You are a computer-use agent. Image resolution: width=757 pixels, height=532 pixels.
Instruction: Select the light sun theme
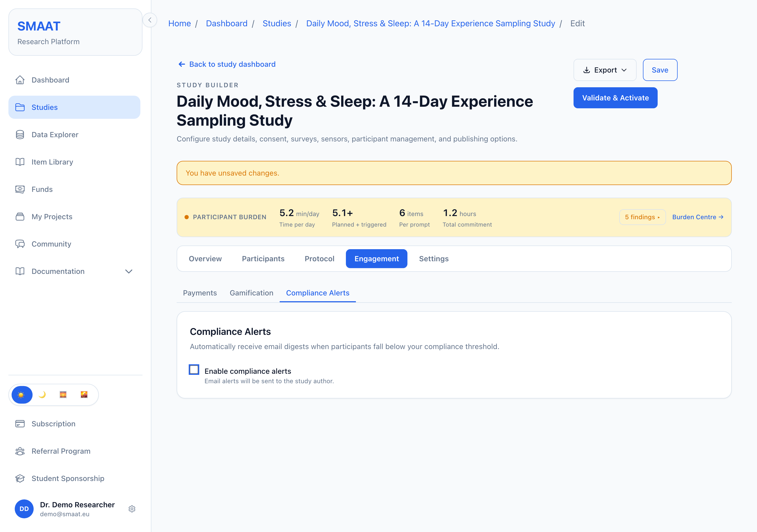point(22,395)
